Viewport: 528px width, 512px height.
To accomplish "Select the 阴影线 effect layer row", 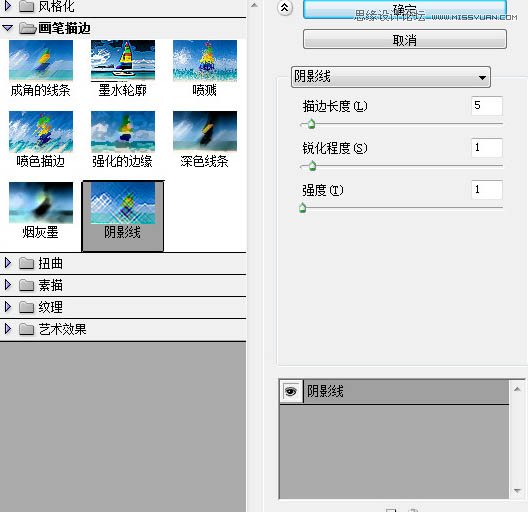I will tap(394, 391).
